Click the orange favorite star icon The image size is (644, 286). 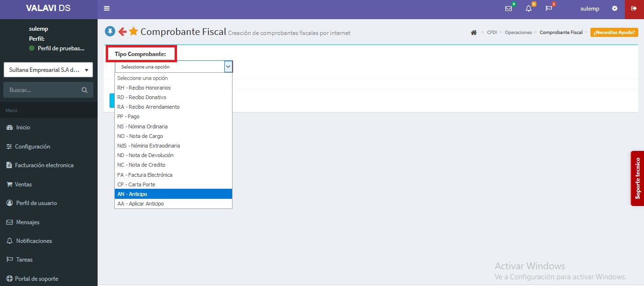133,32
